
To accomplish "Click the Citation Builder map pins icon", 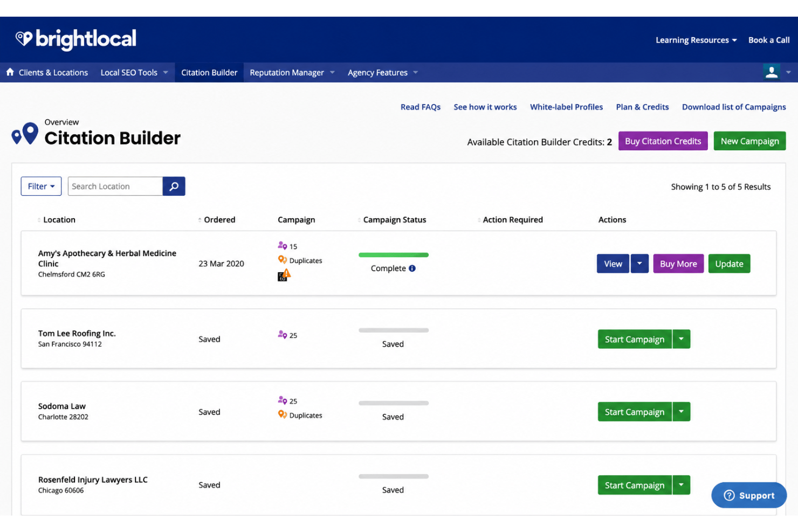I will [x=25, y=134].
